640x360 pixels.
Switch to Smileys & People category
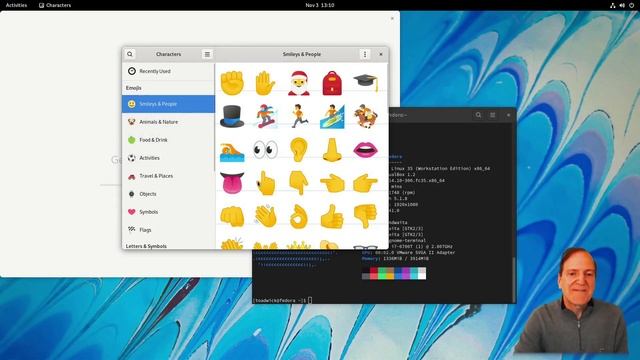(x=168, y=104)
